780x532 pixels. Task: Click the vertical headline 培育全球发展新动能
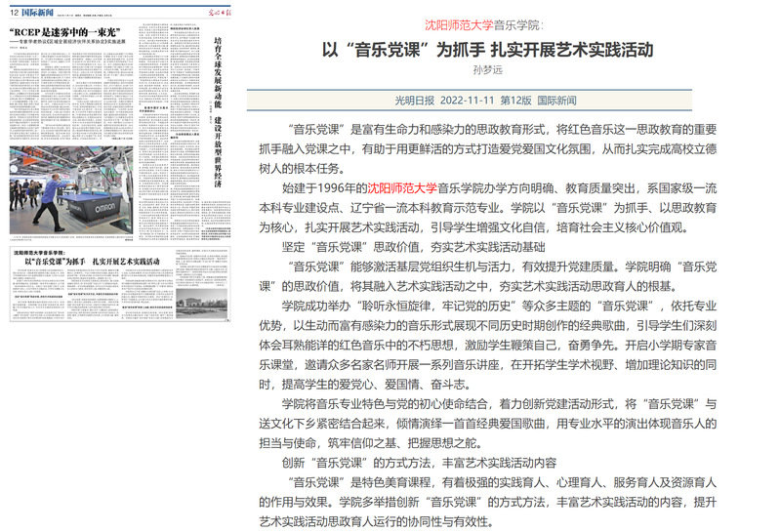point(217,78)
